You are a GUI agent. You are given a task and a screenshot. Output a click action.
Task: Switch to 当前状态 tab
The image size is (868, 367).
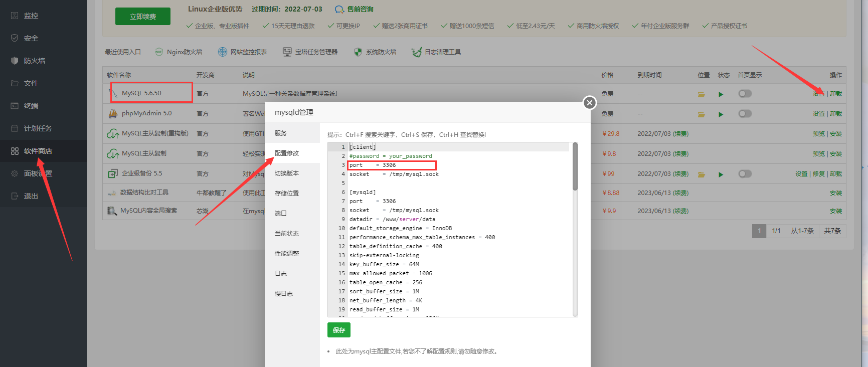click(x=292, y=233)
